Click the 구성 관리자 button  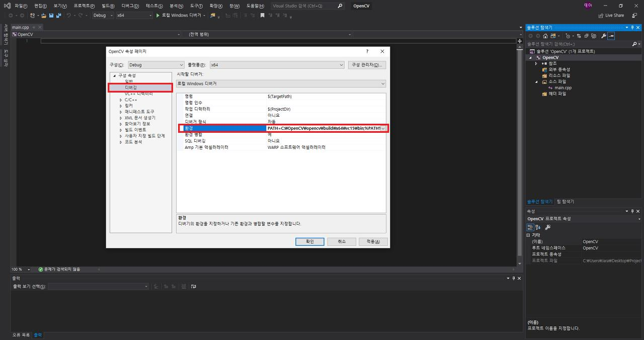click(x=367, y=65)
